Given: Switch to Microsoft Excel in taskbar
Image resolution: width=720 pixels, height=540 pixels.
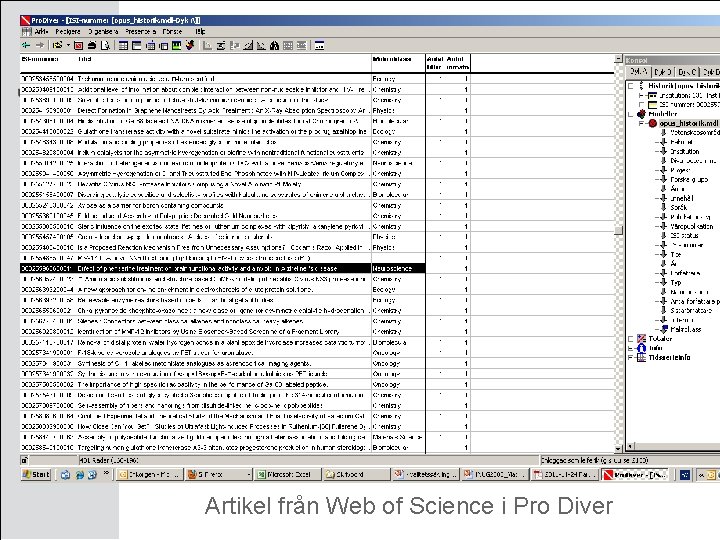Looking at the screenshot, I should pos(287,474).
